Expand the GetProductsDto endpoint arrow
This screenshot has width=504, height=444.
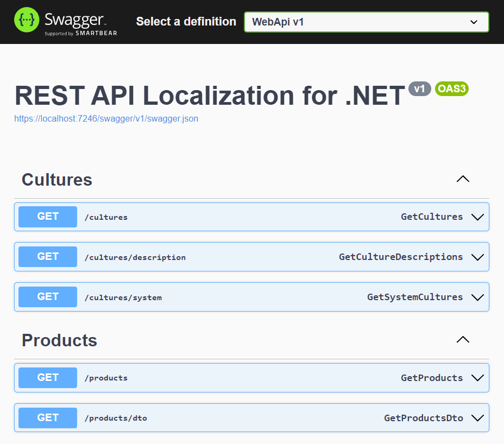[x=477, y=418]
